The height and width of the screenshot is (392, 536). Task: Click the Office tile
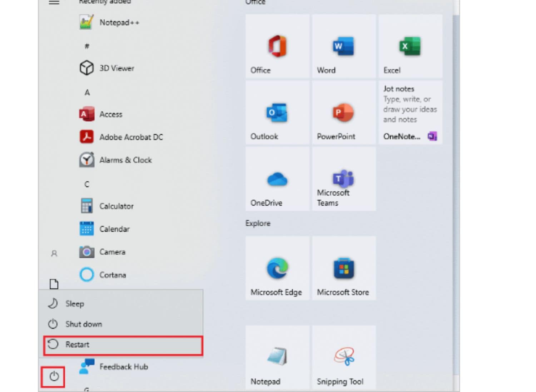coord(277,46)
